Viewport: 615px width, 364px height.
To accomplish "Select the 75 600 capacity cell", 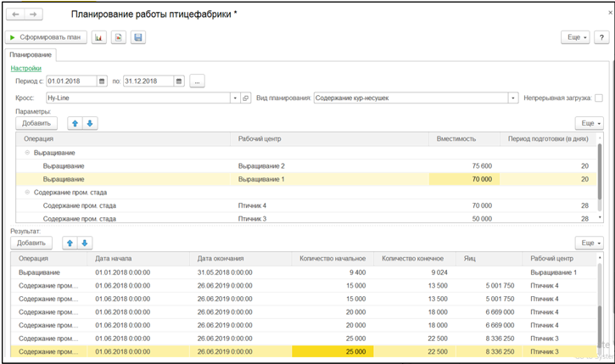I will [464, 166].
